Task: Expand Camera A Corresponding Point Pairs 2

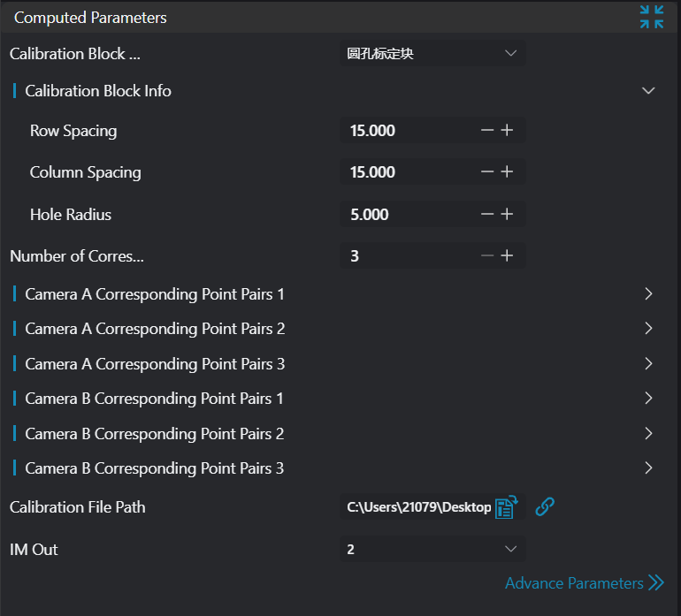Action: click(648, 329)
